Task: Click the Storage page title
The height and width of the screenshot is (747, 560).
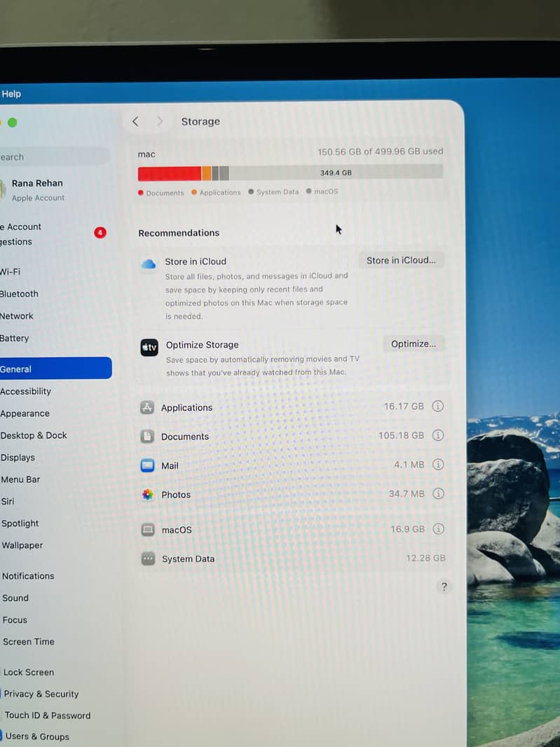Action: click(200, 121)
